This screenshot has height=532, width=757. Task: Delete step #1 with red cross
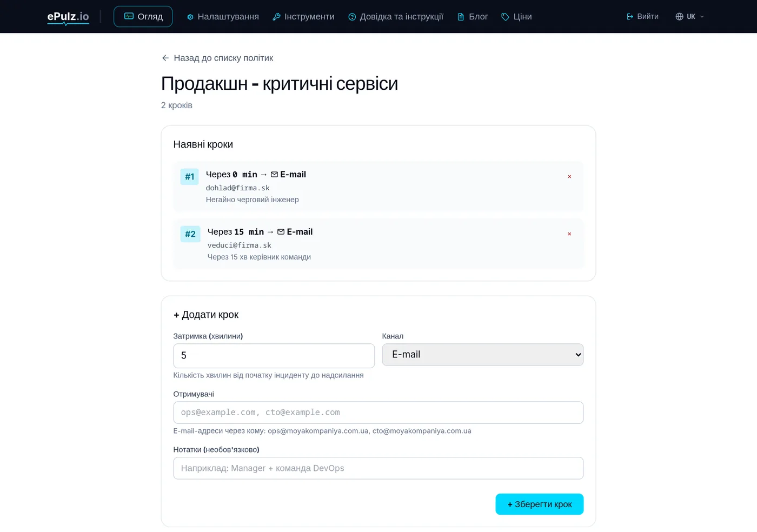[x=569, y=177]
